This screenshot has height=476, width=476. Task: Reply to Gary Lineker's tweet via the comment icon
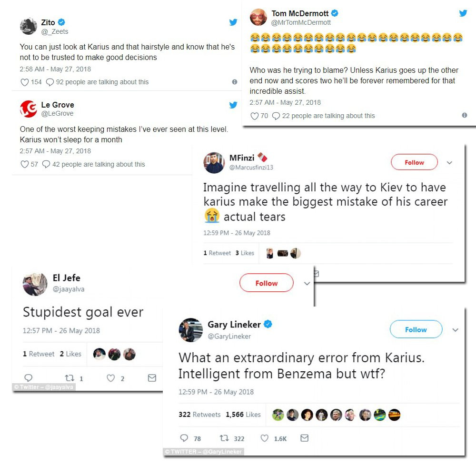184,438
